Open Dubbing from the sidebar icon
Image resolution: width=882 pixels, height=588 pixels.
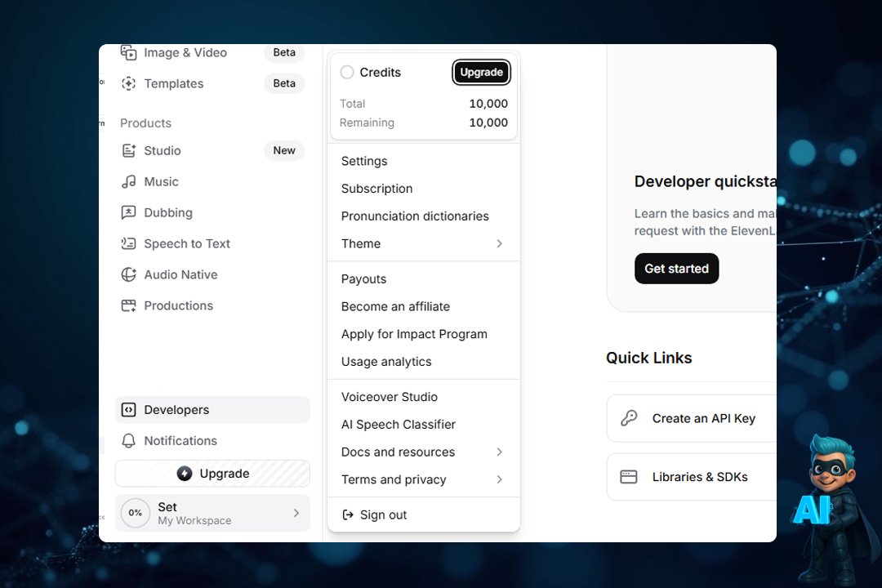click(128, 212)
